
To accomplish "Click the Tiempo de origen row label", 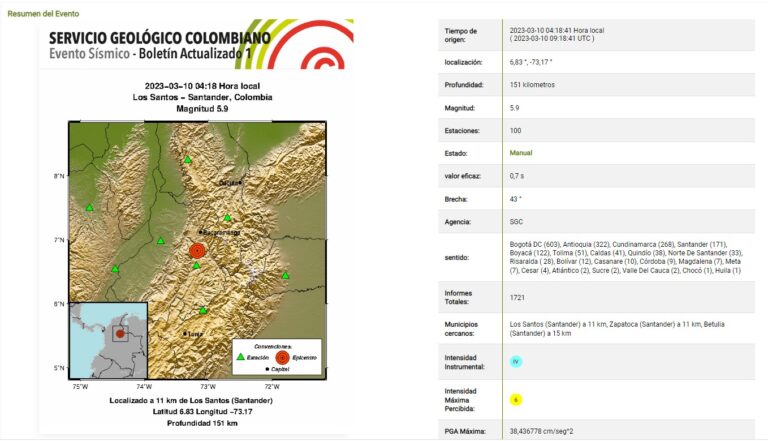I will click(460, 35).
